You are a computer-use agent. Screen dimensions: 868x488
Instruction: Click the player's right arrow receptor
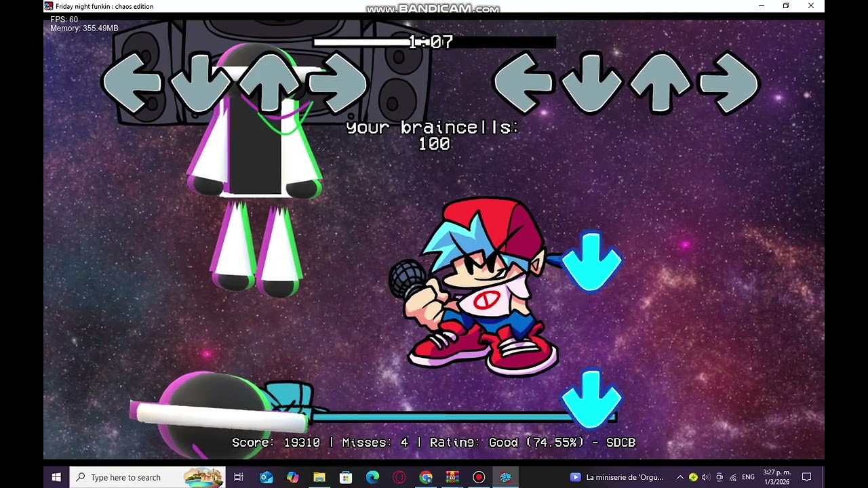[729, 83]
